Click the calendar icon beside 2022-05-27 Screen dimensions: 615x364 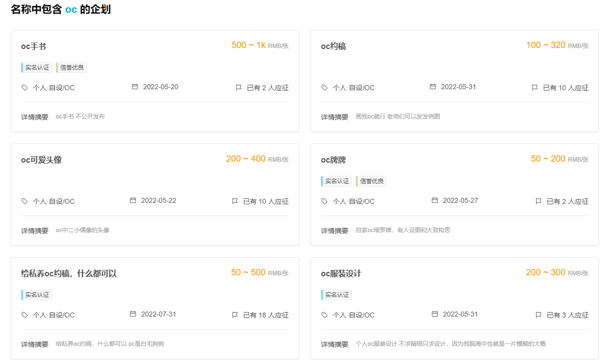point(435,200)
